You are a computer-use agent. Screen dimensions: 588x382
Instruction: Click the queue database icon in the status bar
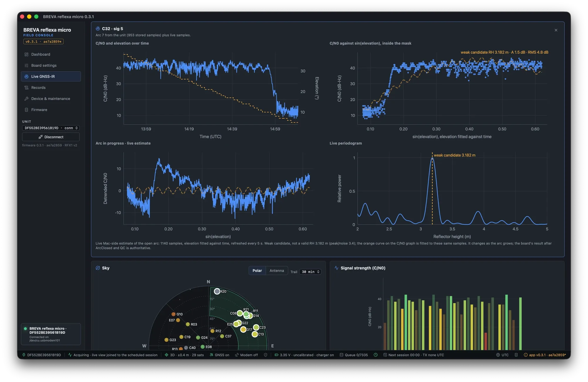(341, 355)
